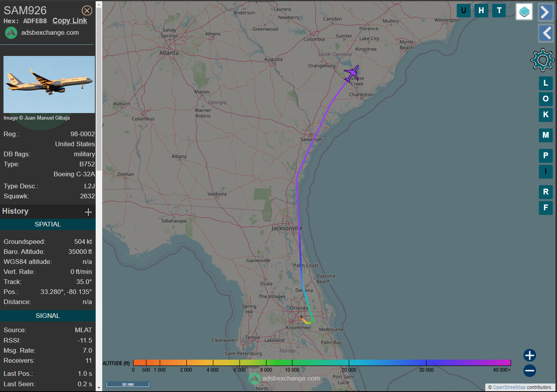This screenshot has height=392, width=557.
Task: Click the RSSI value -11.5
Action: tap(85, 340)
